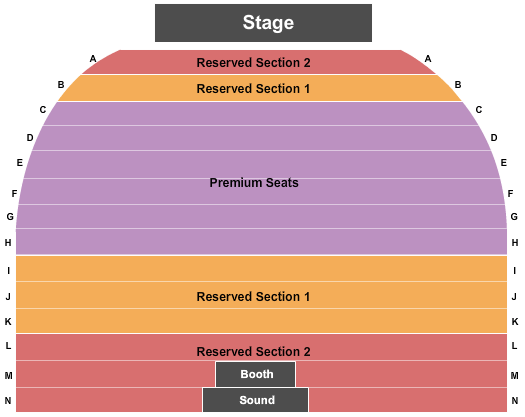Click right row letter N label
Viewport: 525px width, 417px height.
(515, 400)
